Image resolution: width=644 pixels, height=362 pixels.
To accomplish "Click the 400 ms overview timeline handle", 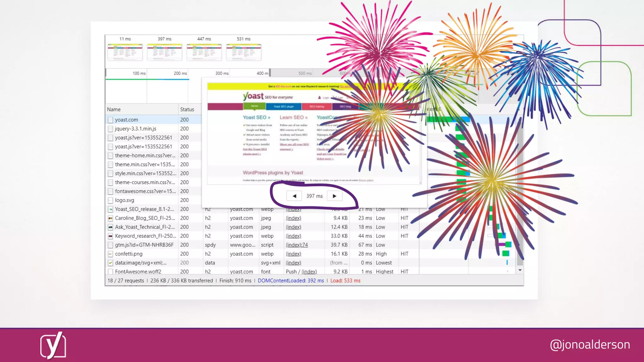I will coord(270,73).
